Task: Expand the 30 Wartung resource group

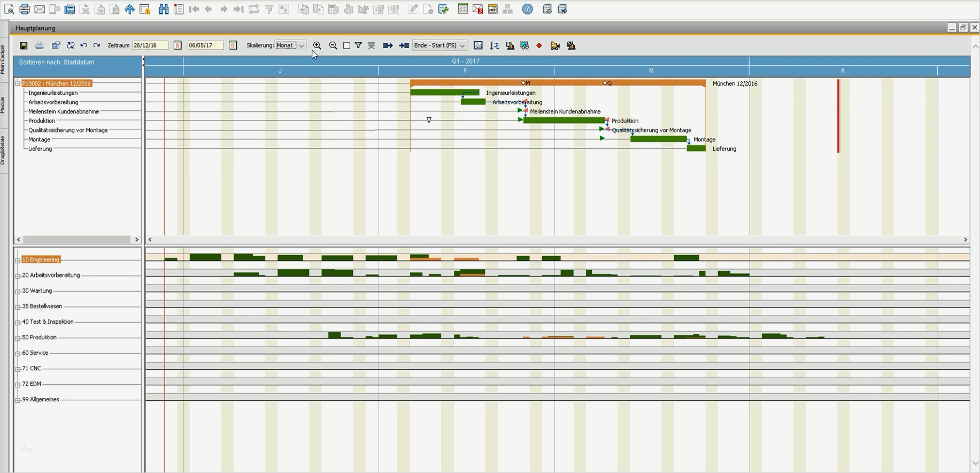Action: point(18,292)
